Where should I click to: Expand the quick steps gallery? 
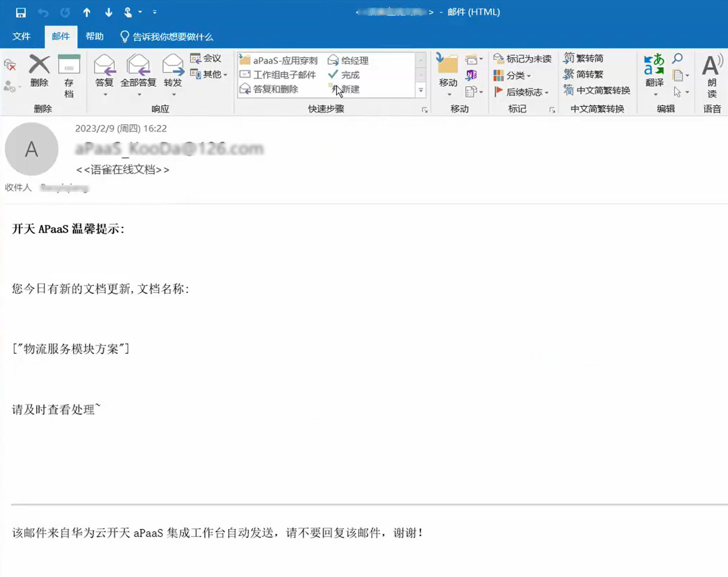[421, 90]
